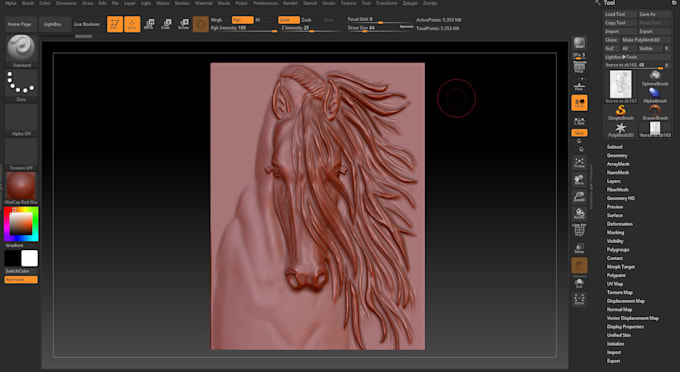The image size is (680, 372).
Task: Toggle the Floor grid
Action: click(579, 85)
